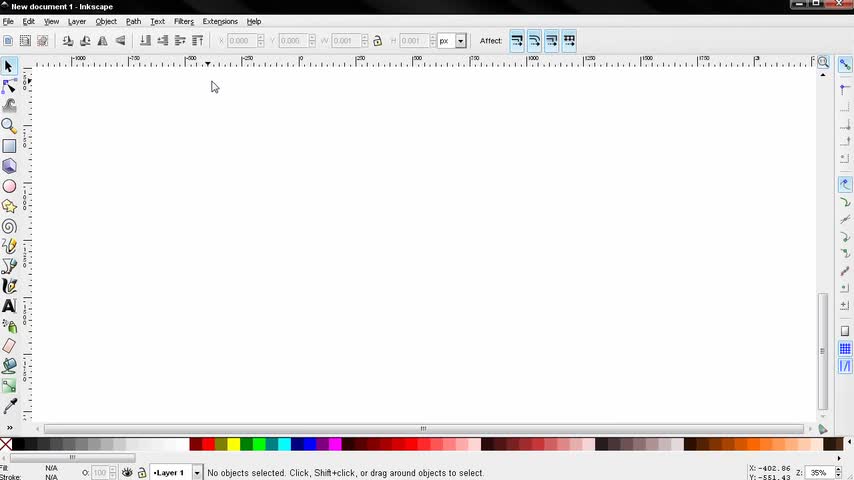The image size is (854, 480).
Task: Toggle scale rounded rectangle corners
Action: coord(534,41)
